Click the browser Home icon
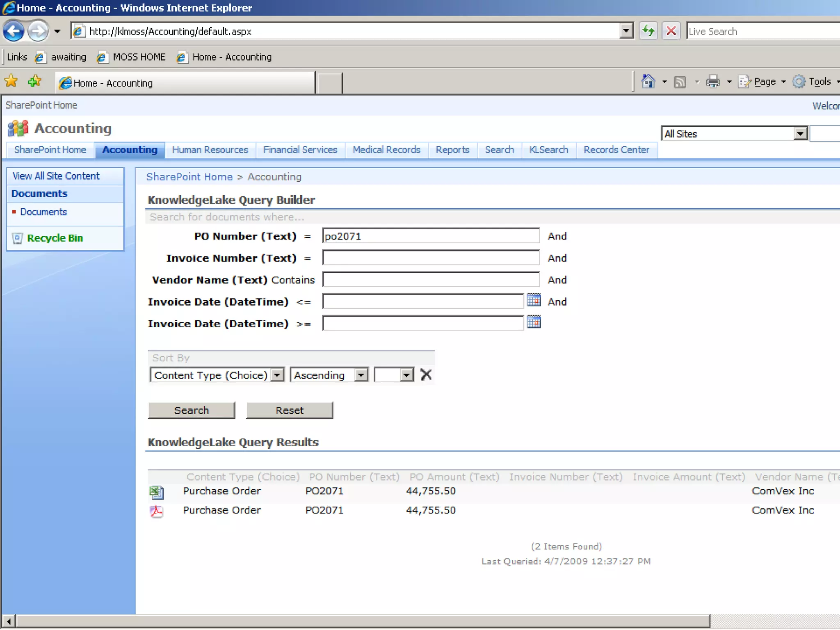 click(648, 82)
